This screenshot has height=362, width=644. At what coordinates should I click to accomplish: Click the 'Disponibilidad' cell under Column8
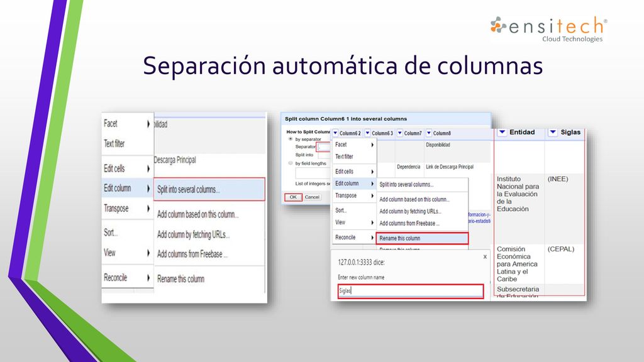coord(438,145)
